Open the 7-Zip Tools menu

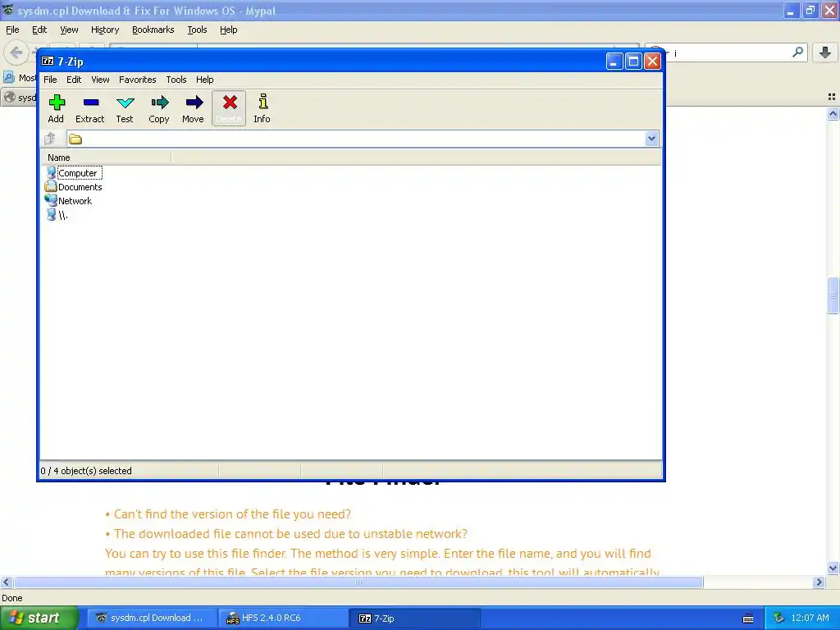[x=176, y=80]
